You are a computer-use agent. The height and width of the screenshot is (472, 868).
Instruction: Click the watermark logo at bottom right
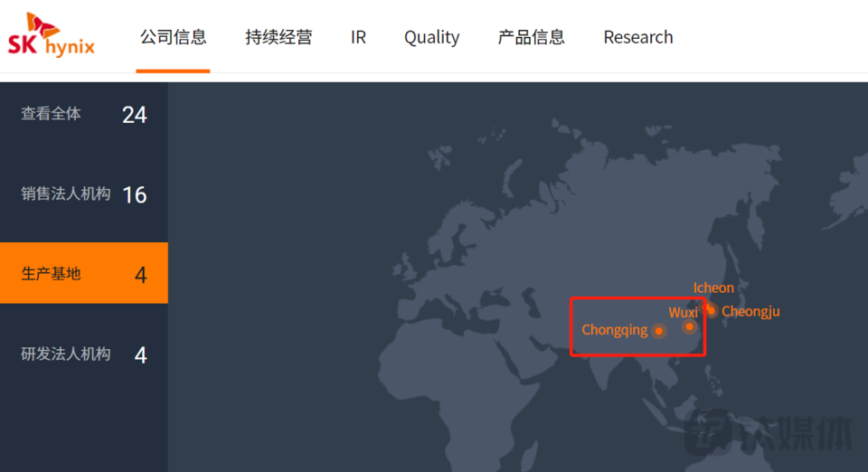tap(767, 433)
